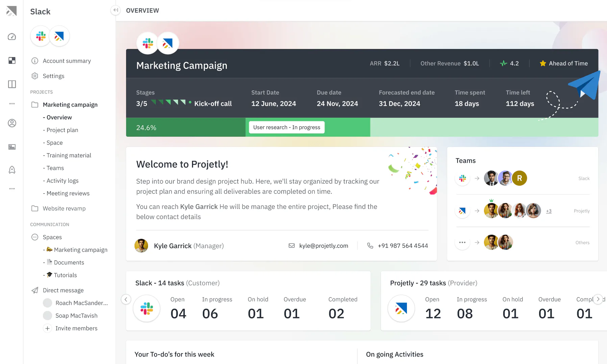The height and width of the screenshot is (364, 607).
Task: Open the Tutorials space
Action: click(x=65, y=275)
